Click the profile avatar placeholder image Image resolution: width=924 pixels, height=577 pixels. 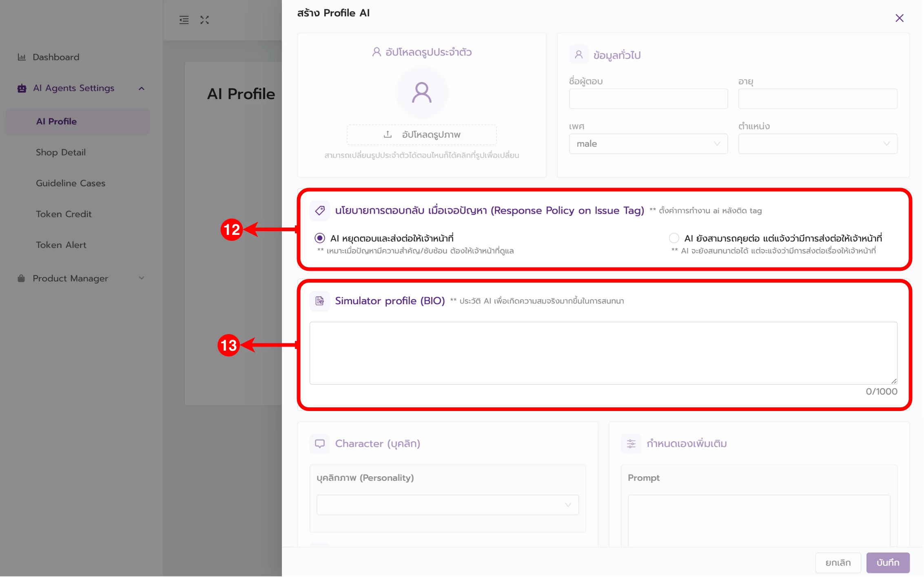coord(421,93)
